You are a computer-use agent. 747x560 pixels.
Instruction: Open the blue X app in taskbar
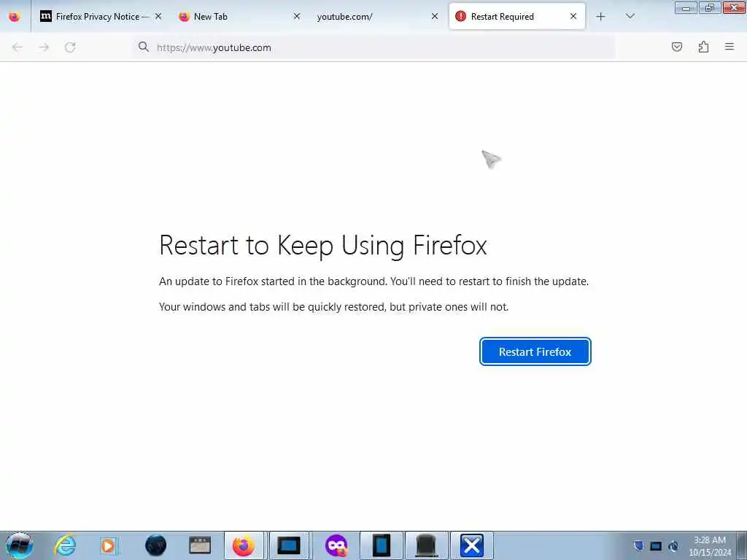point(472,545)
